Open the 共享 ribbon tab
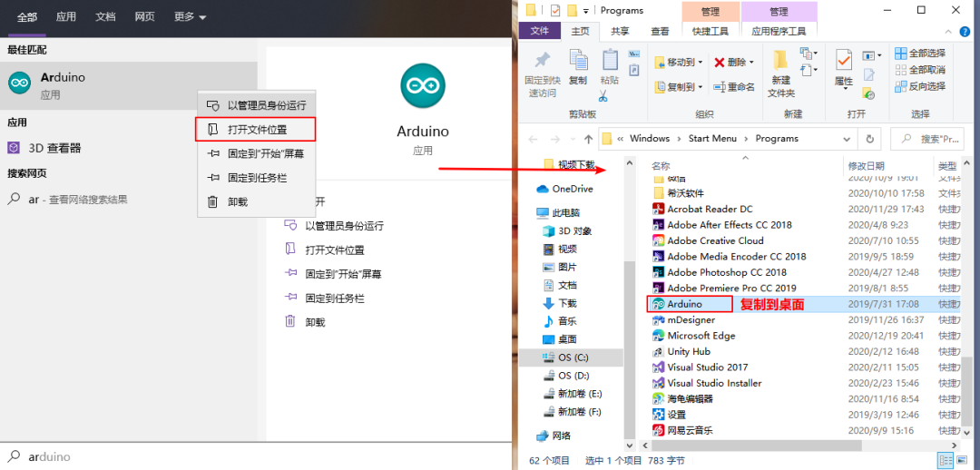Image resolution: width=980 pixels, height=470 pixels. tap(620, 31)
